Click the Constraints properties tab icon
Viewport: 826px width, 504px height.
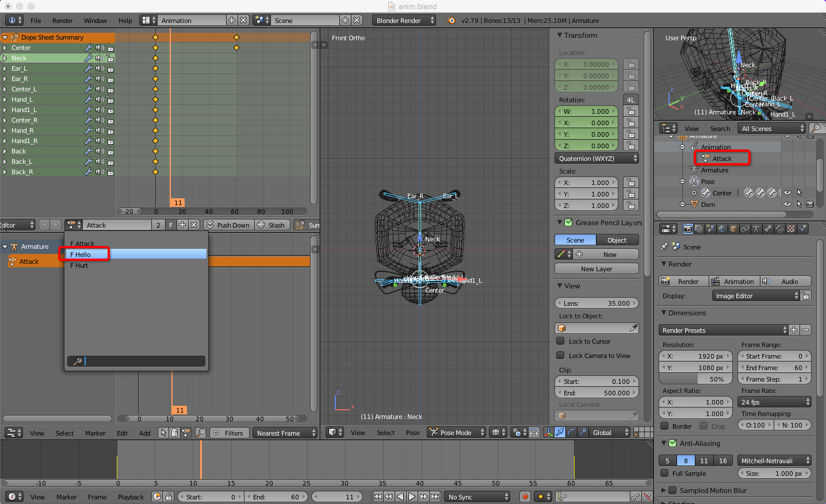coord(745,229)
